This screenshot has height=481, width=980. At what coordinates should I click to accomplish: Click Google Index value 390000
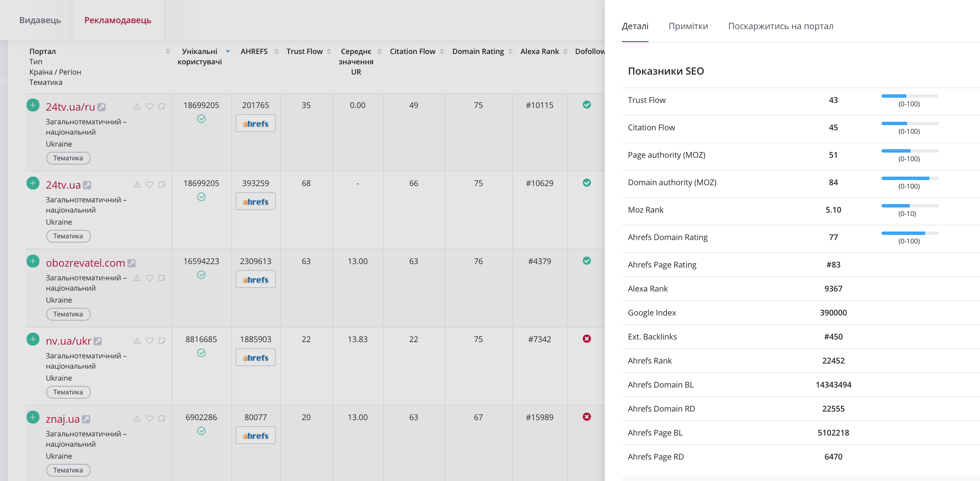(833, 313)
